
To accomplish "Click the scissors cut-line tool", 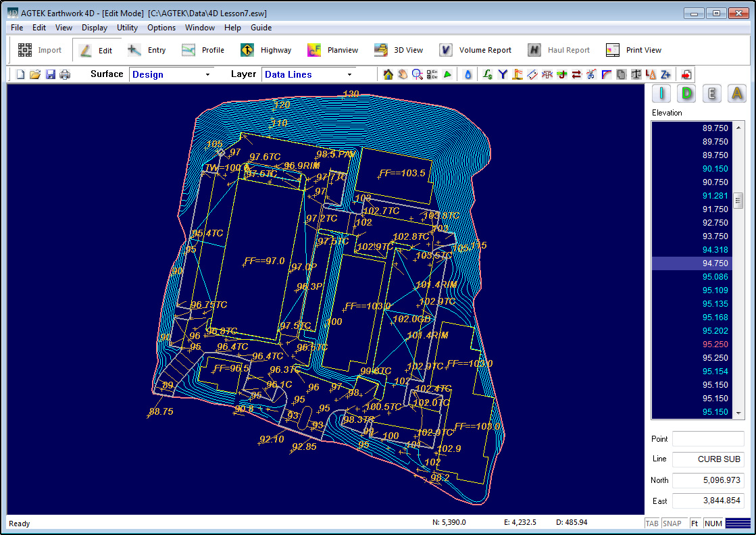I will point(591,74).
